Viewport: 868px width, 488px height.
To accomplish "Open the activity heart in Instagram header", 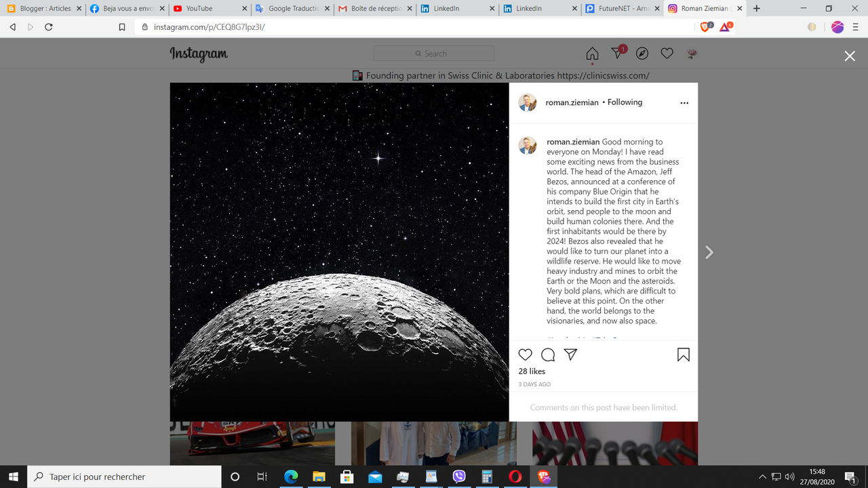I will coord(667,54).
